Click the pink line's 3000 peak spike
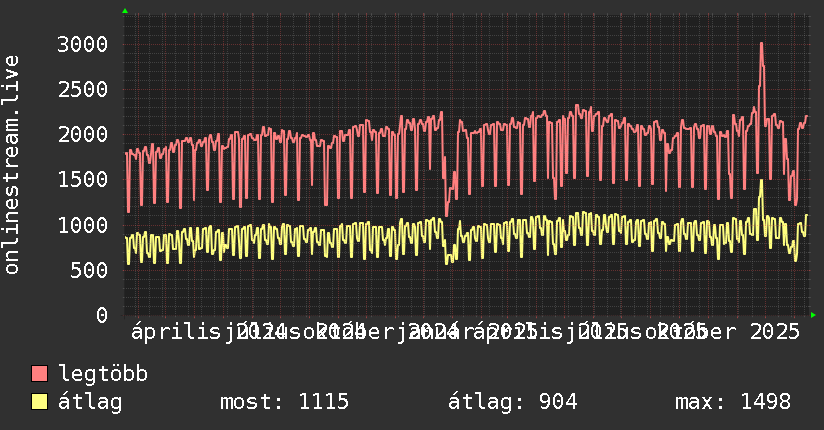Viewport: 824px width, 430px height. [x=761, y=45]
